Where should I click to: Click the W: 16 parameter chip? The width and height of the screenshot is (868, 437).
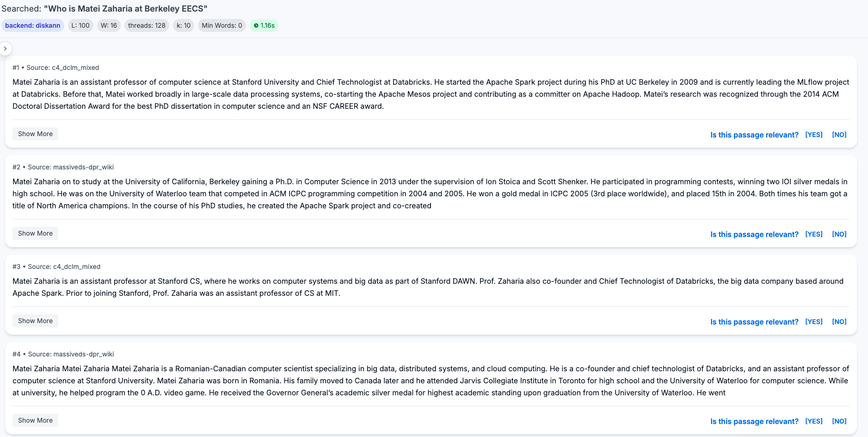pos(109,25)
